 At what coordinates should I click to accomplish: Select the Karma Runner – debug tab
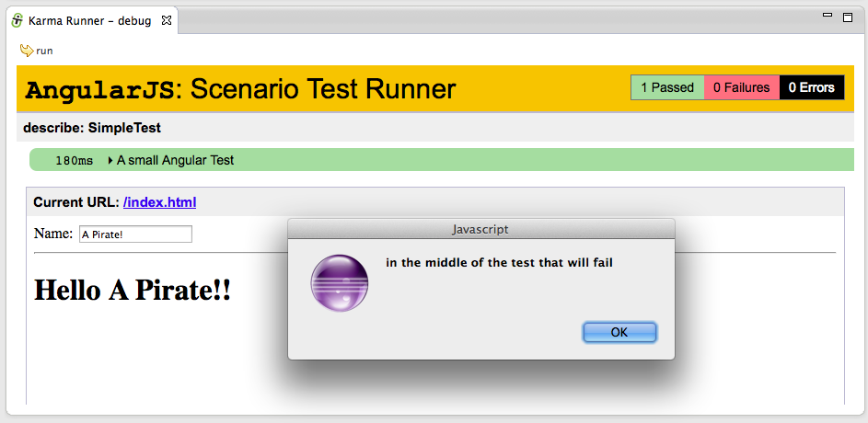(88, 20)
